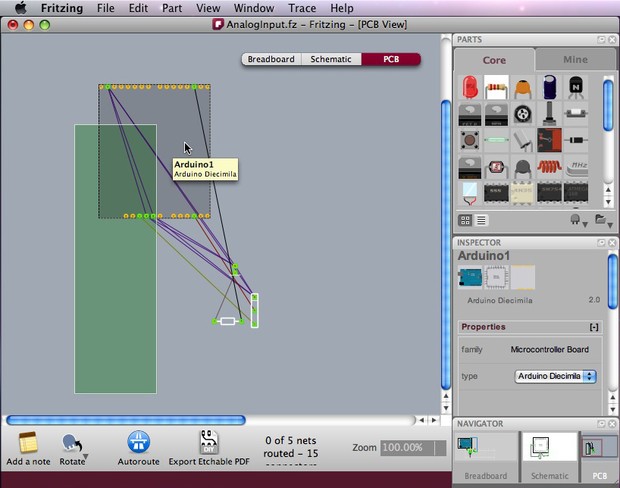Select the red LED part
Image resolution: width=620 pixels, height=488 pixels.
[x=470, y=87]
